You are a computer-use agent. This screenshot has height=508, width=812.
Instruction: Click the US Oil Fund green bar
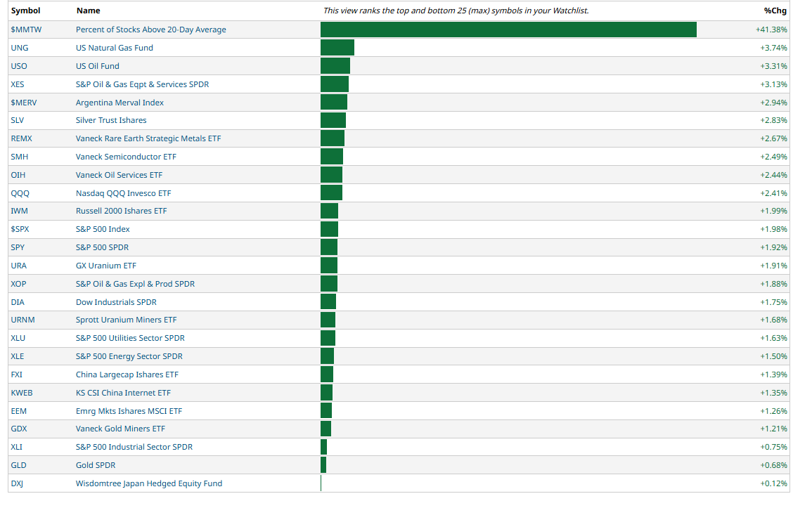335,66
